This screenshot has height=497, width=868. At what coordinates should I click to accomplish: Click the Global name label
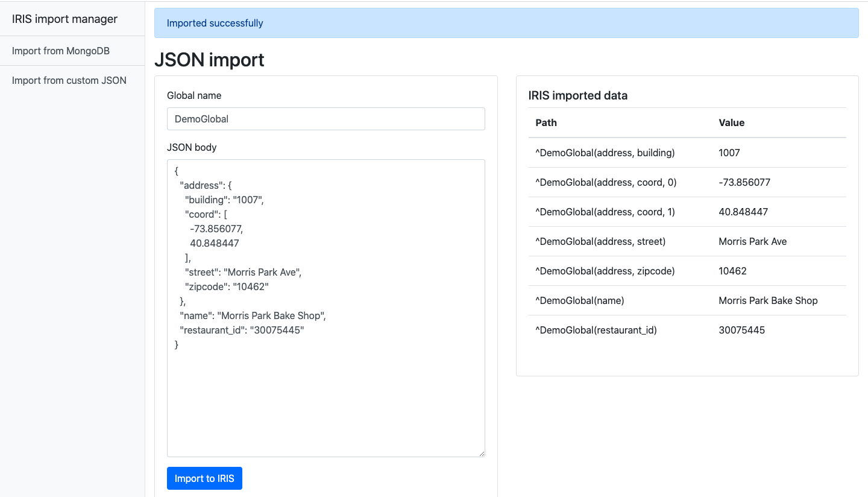pyautogui.click(x=194, y=95)
